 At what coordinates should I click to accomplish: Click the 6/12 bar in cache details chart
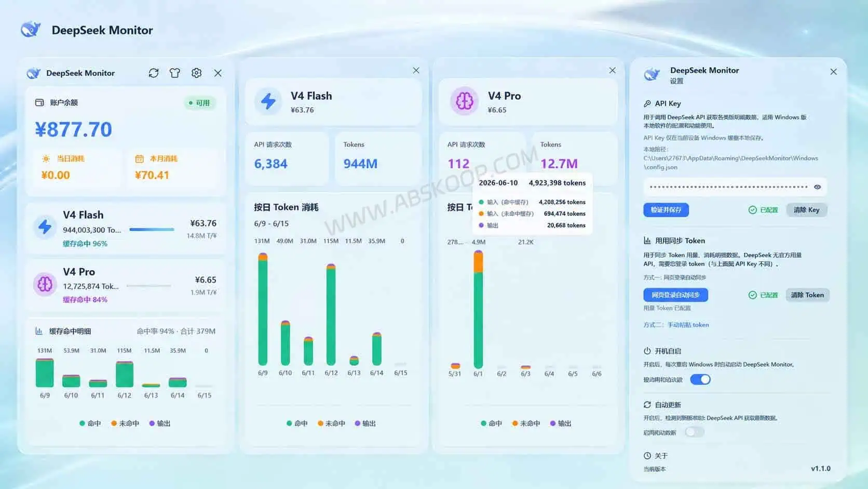[x=125, y=374]
